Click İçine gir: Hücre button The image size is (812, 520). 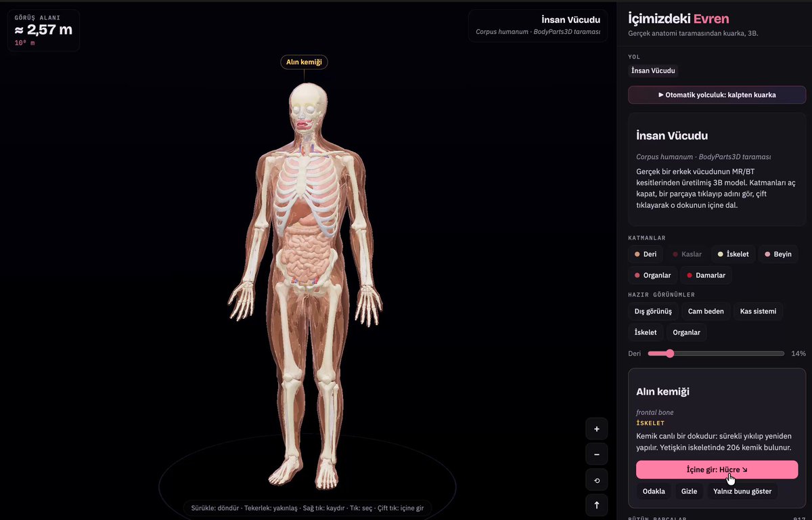coord(717,469)
